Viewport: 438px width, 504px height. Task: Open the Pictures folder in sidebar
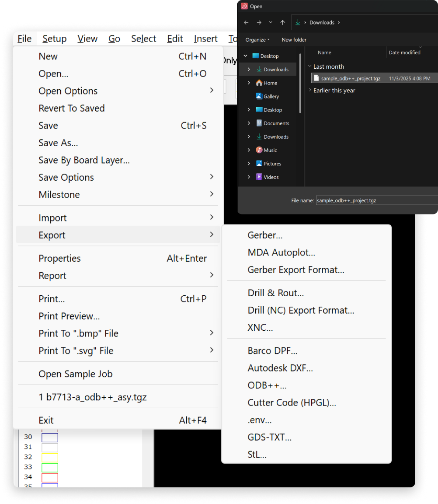pos(272,164)
